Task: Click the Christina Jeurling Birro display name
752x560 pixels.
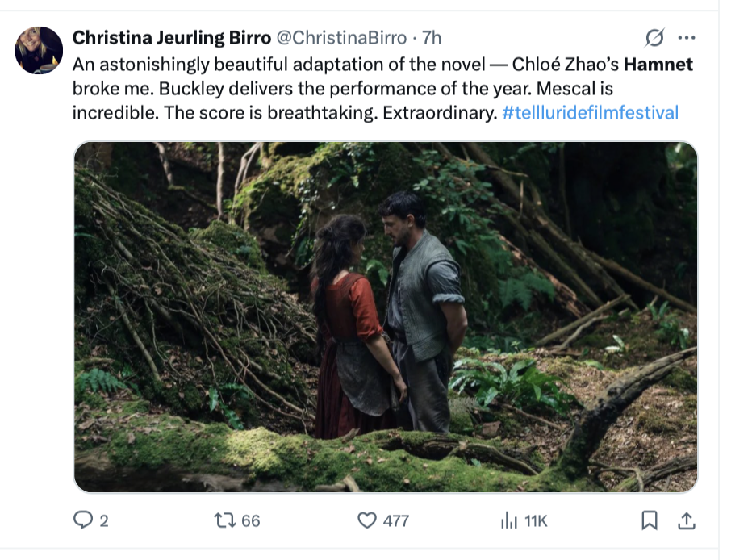Action: 172,38
